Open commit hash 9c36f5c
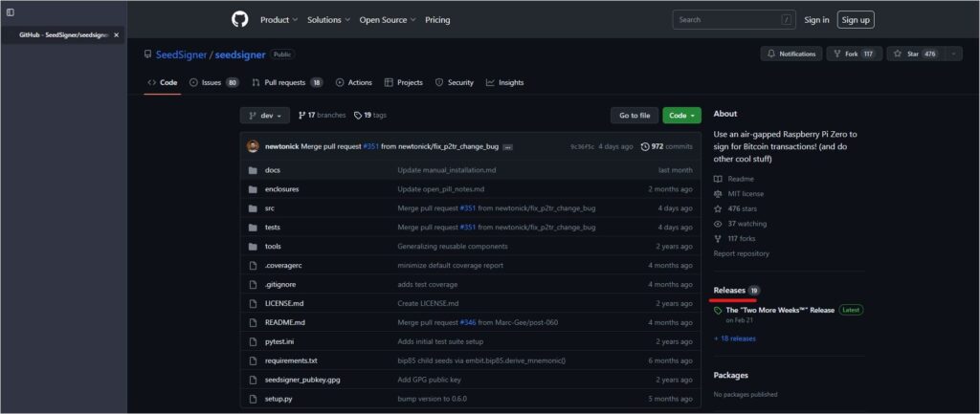This screenshot has width=980, height=414. pos(583,146)
